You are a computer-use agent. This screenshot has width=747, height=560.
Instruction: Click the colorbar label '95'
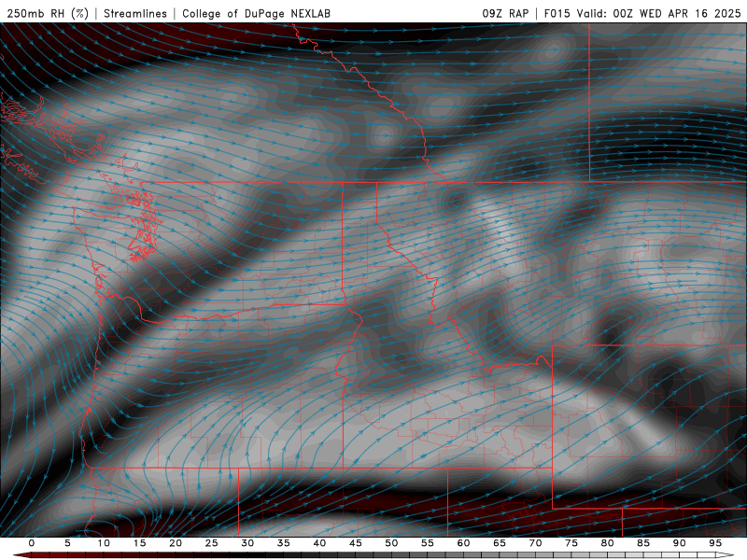click(x=715, y=543)
